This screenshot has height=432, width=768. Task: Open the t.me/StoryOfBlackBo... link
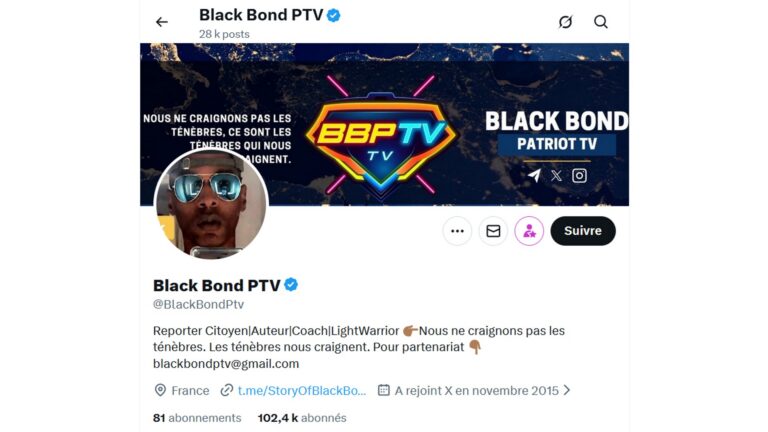(302, 391)
